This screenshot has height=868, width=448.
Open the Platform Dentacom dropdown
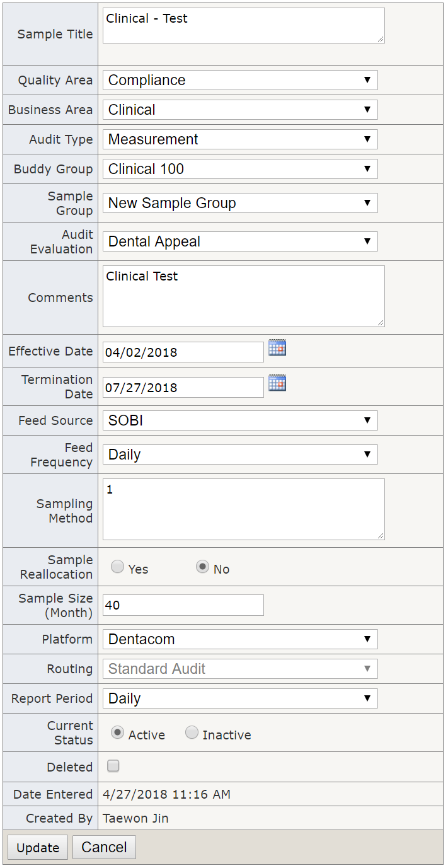(x=240, y=639)
